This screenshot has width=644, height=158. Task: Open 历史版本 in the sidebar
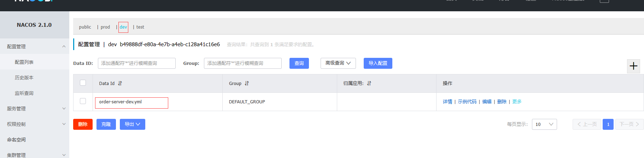point(24,78)
